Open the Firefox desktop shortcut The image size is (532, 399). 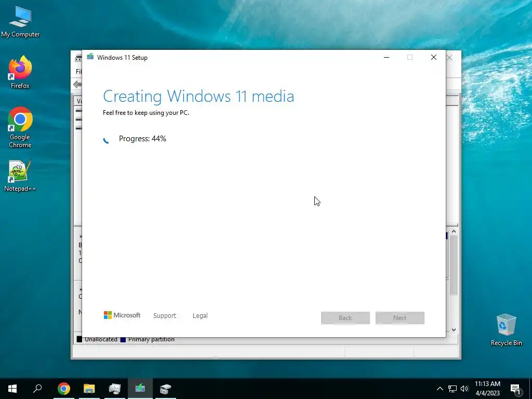[20, 72]
